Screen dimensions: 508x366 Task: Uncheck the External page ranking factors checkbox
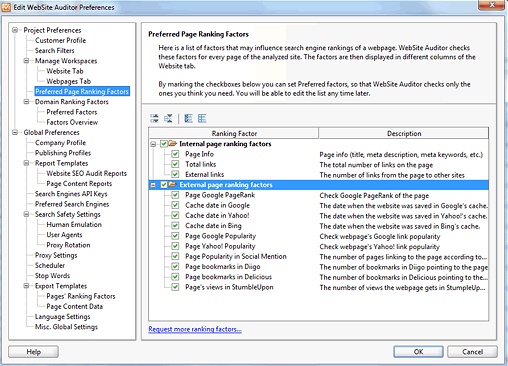164,185
